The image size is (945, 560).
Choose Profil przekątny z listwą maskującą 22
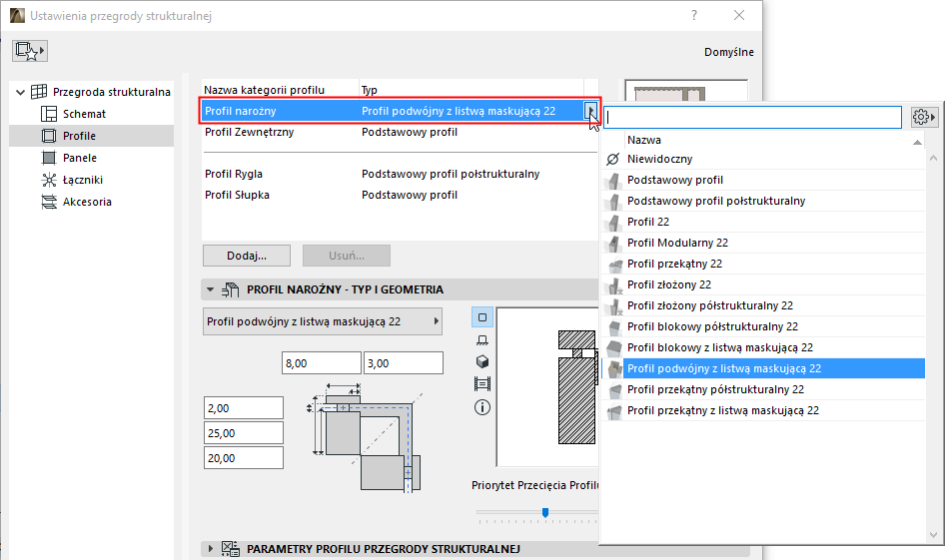click(763, 410)
